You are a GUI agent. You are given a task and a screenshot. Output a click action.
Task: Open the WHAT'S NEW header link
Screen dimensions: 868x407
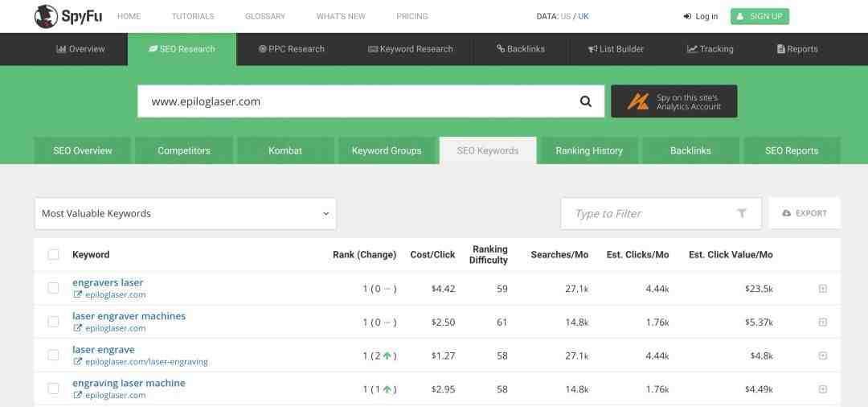coord(341,17)
